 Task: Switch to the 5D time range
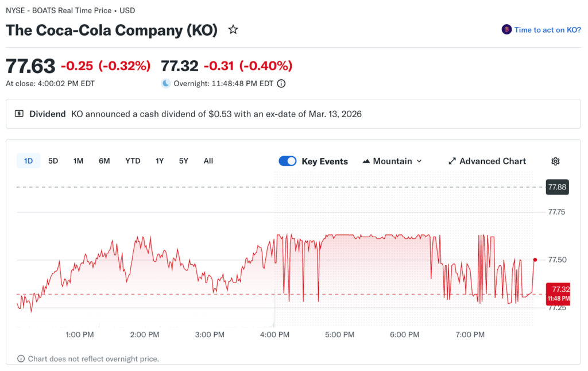tap(53, 161)
